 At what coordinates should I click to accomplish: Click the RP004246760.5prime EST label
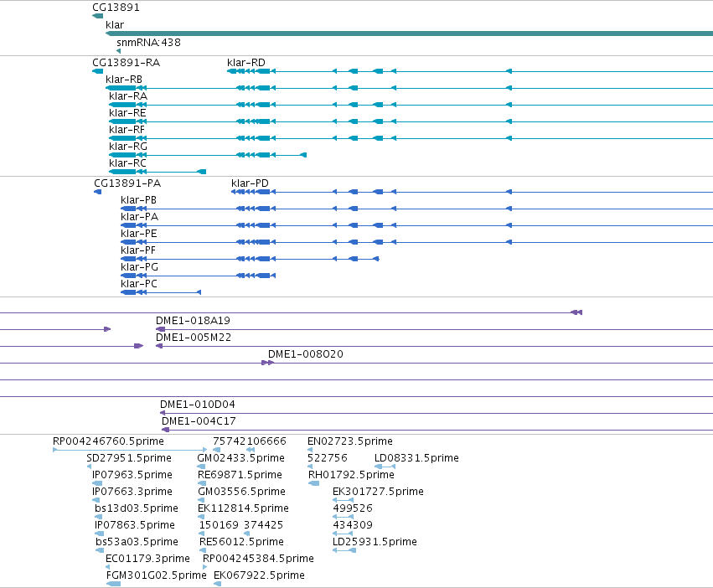[108, 441]
